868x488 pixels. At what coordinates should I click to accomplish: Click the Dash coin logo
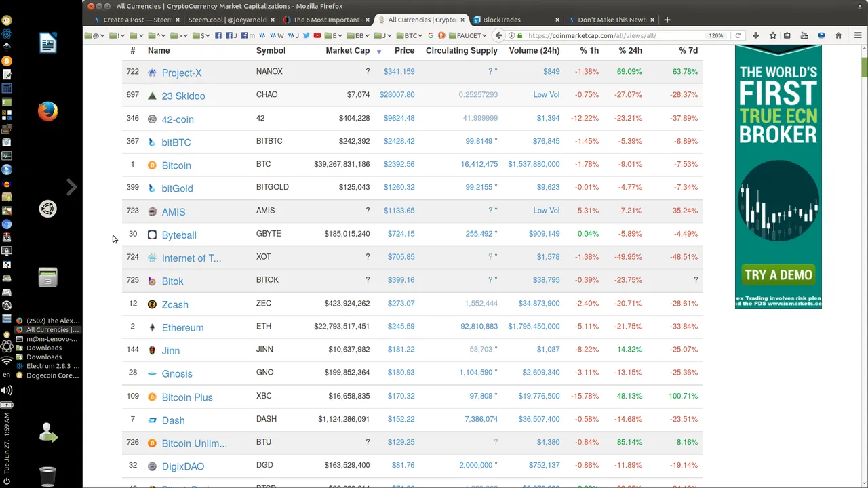point(152,420)
